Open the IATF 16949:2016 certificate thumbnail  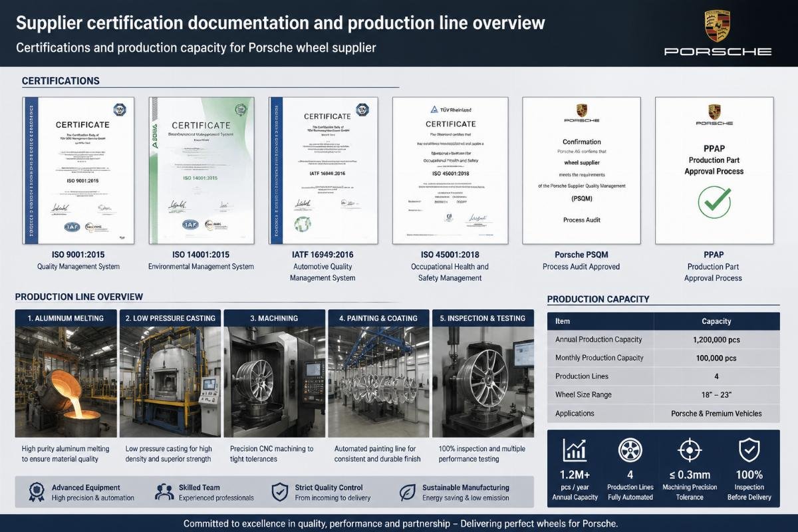323,170
